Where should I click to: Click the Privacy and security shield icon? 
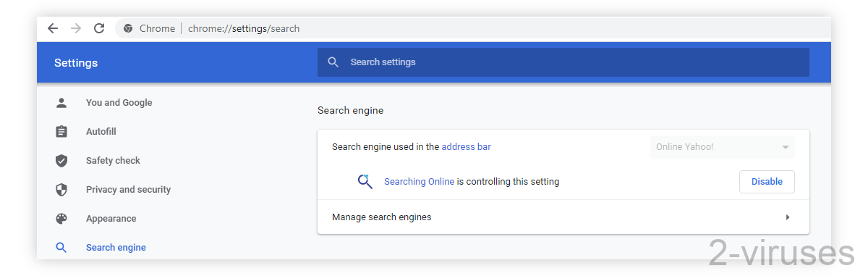pos(61,190)
